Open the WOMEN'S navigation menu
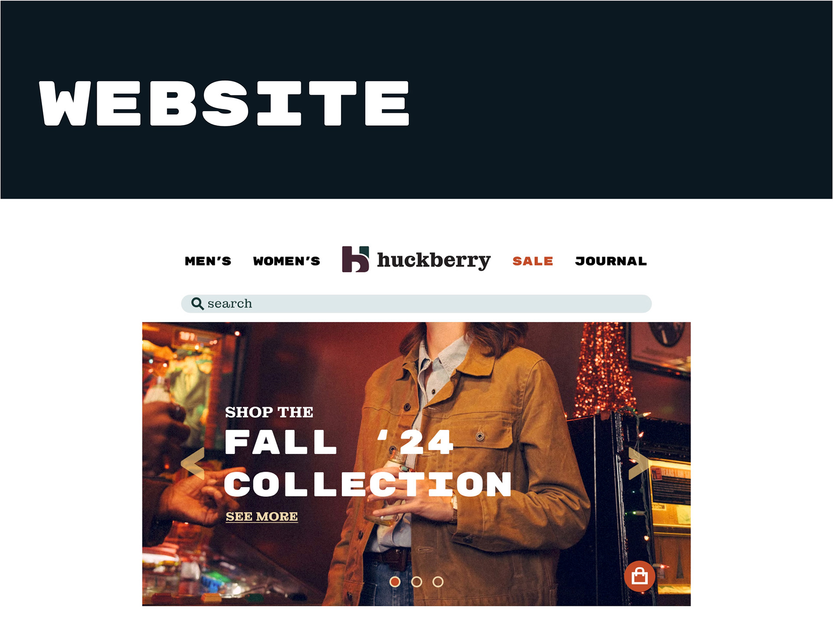Screen dimensions: 833x644 pyautogui.click(x=287, y=261)
